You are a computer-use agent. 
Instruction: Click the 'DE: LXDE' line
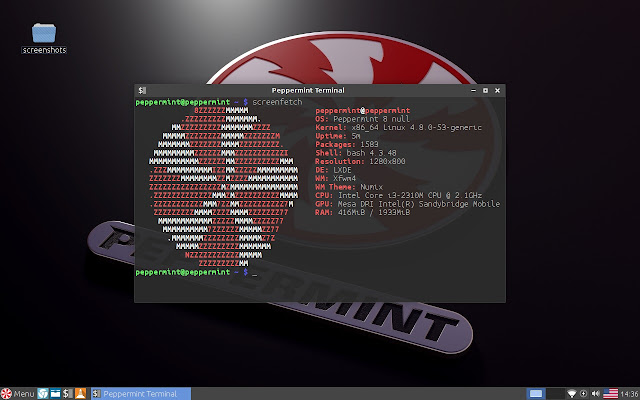[333, 170]
